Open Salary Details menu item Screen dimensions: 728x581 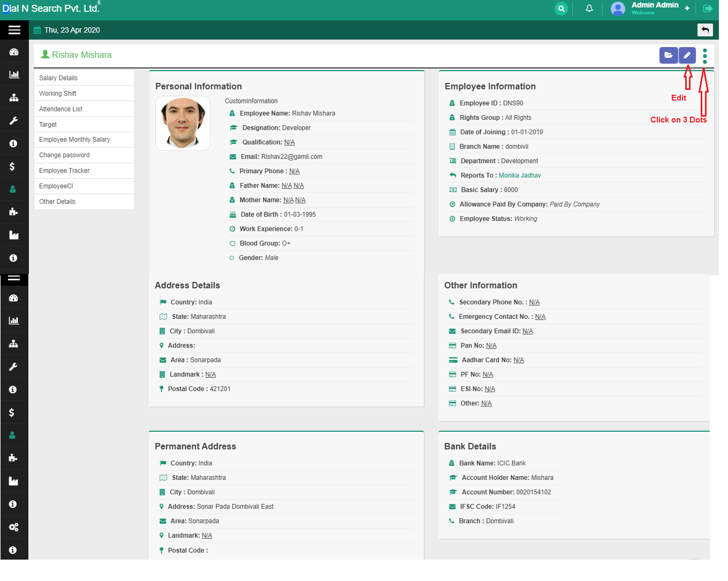click(x=58, y=78)
